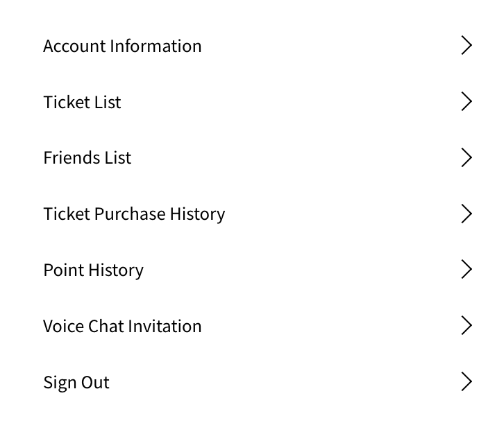The image size is (504, 423).
Task: Click the arrow next to Ticket List
Action: 467,102
